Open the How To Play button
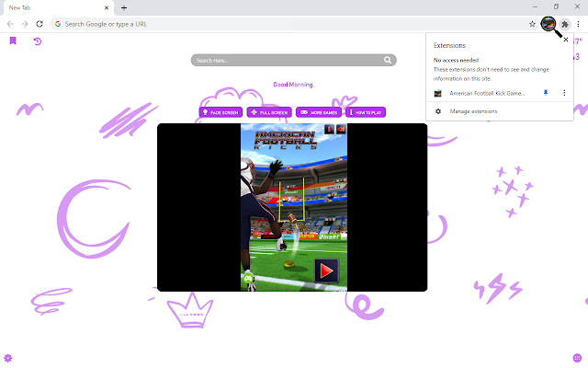 point(366,112)
